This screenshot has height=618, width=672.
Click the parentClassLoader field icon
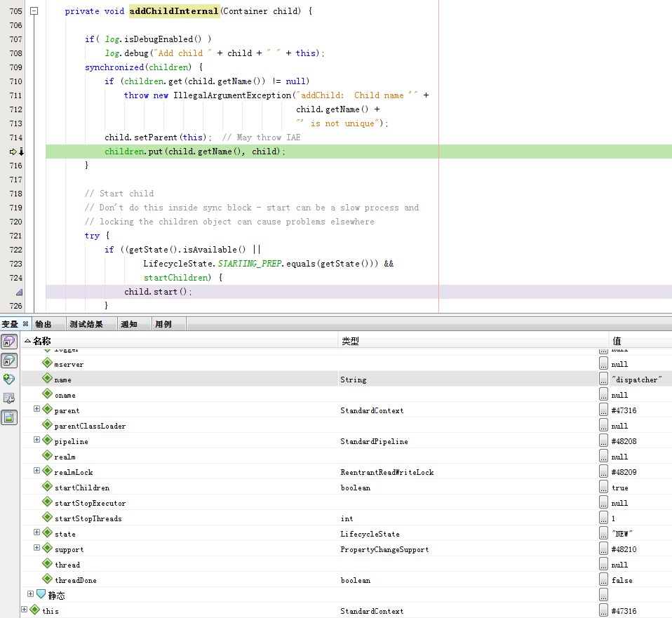[47, 424]
